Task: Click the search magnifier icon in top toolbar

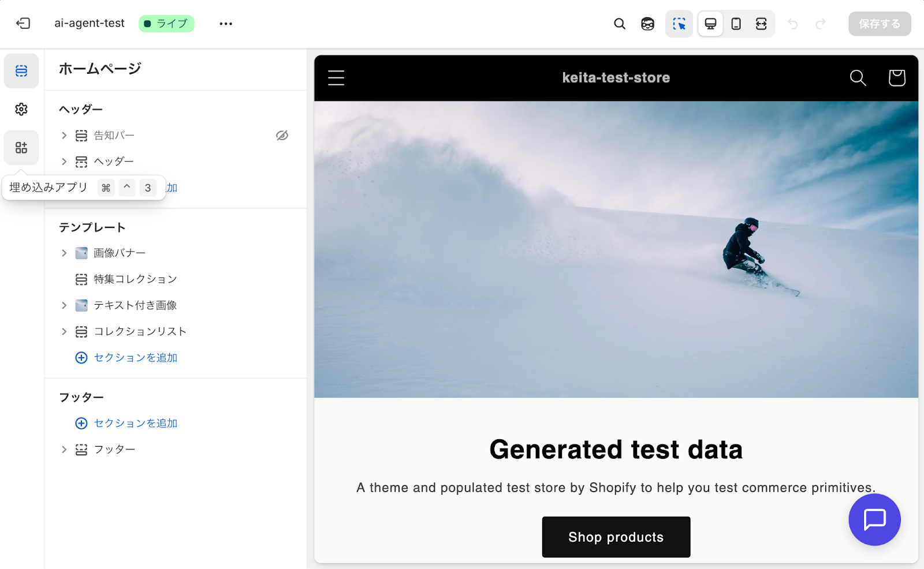Action: coord(620,24)
